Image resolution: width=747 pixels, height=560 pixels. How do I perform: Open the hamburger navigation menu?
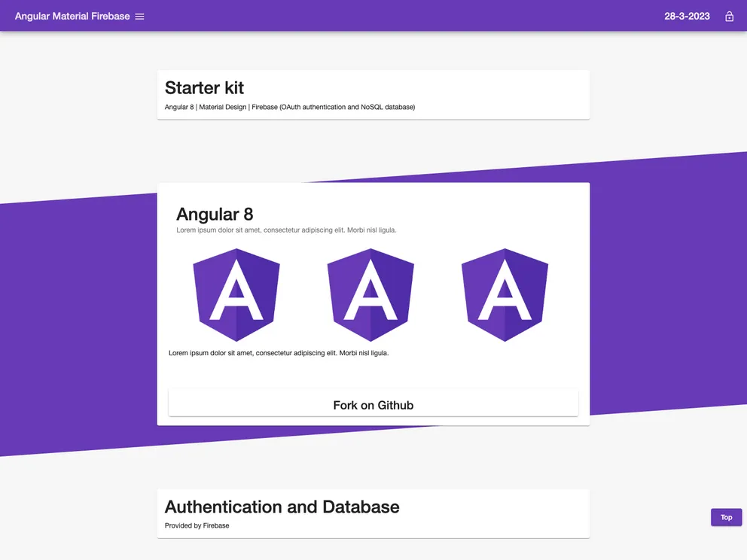pyautogui.click(x=140, y=15)
